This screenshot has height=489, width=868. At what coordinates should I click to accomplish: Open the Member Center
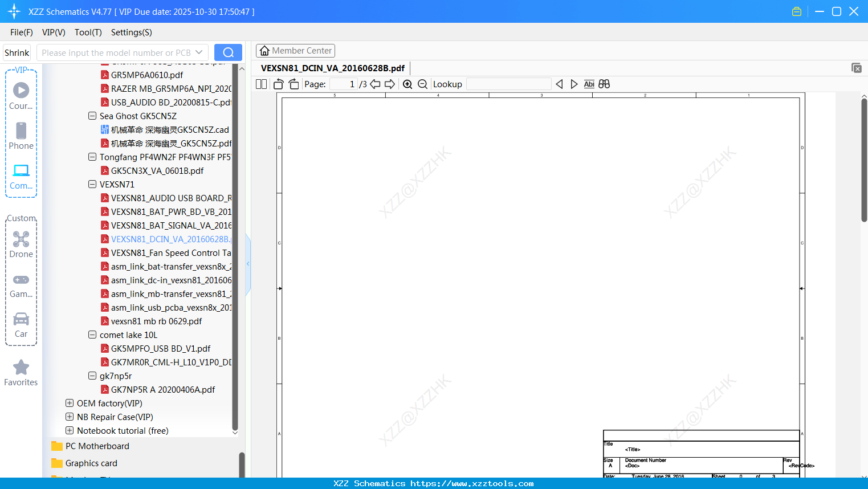(295, 51)
